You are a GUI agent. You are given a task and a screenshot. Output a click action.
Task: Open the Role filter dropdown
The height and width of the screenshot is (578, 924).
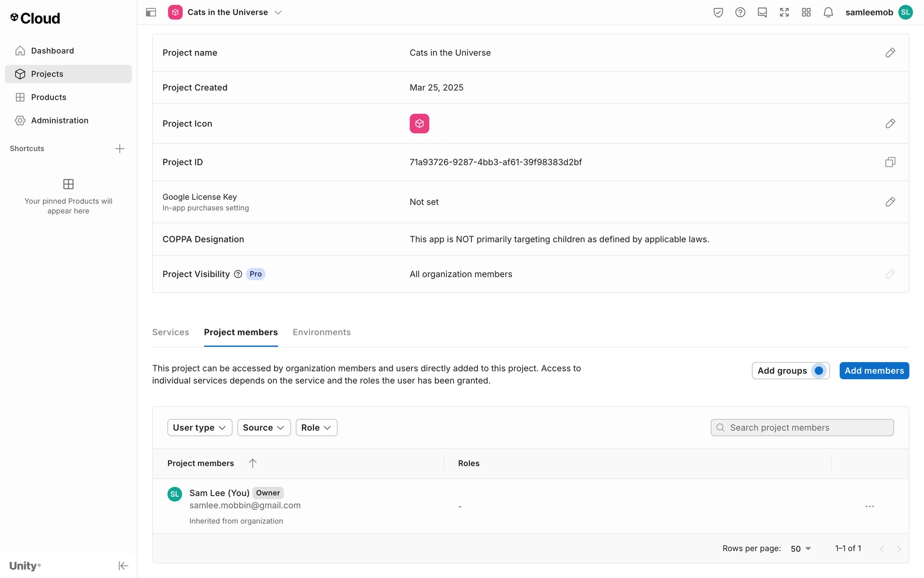tap(316, 428)
